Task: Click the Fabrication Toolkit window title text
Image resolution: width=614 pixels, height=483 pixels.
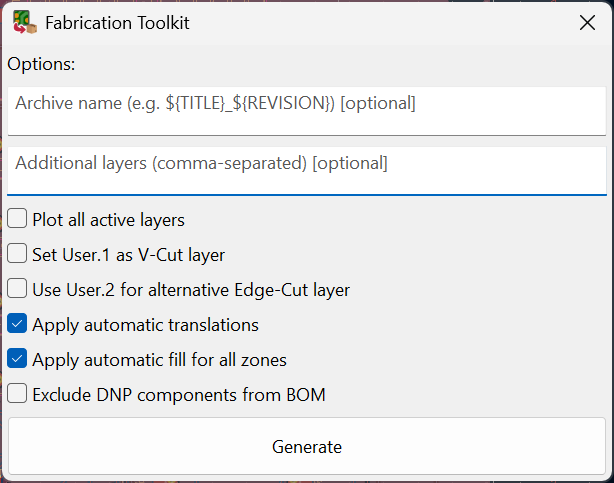Action: [117, 22]
